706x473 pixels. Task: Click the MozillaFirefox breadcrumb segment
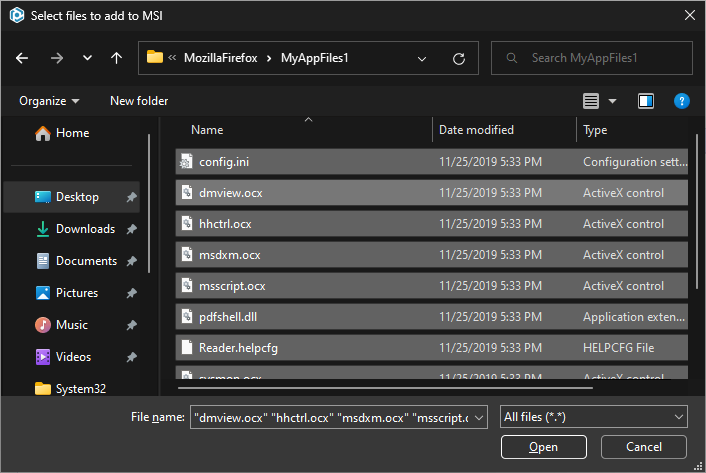(221, 58)
